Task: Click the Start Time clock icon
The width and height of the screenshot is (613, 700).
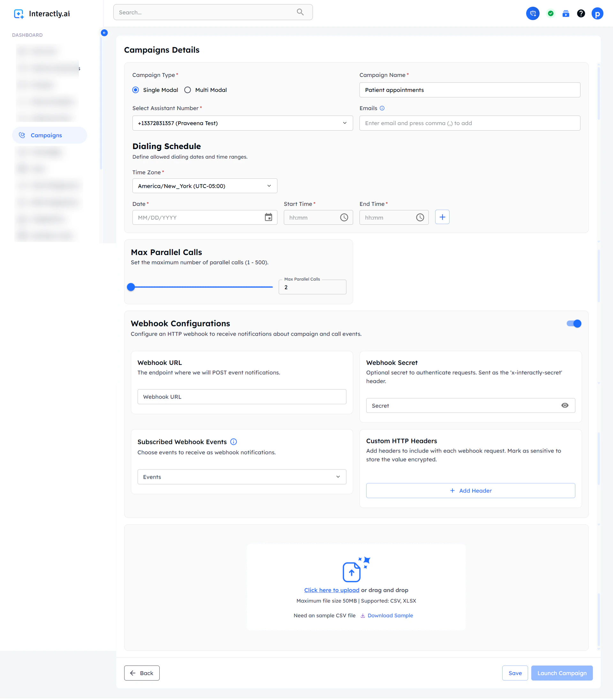Action: pos(344,217)
